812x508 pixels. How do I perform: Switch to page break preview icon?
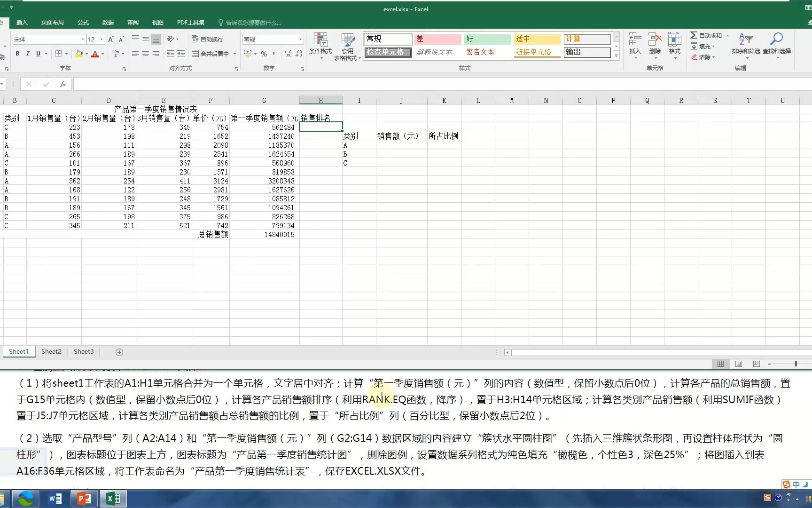click(756, 364)
